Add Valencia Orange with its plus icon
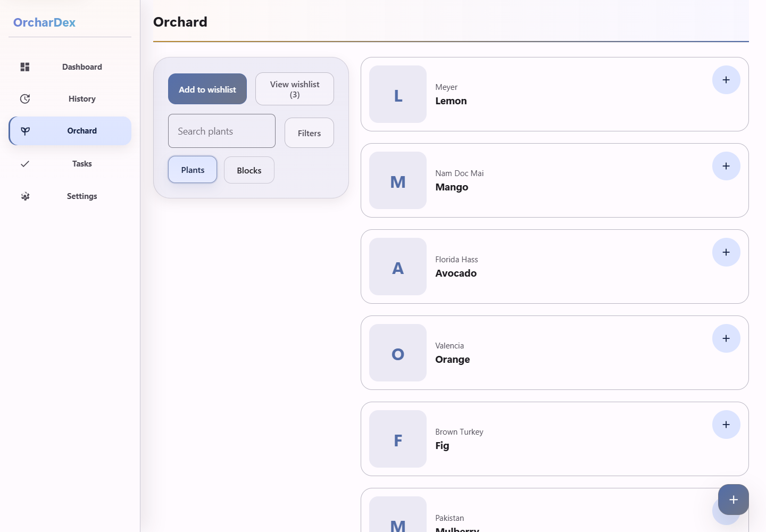Image resolution: width=766 pixels, height=532 pixels. click(x=726, y=338)
